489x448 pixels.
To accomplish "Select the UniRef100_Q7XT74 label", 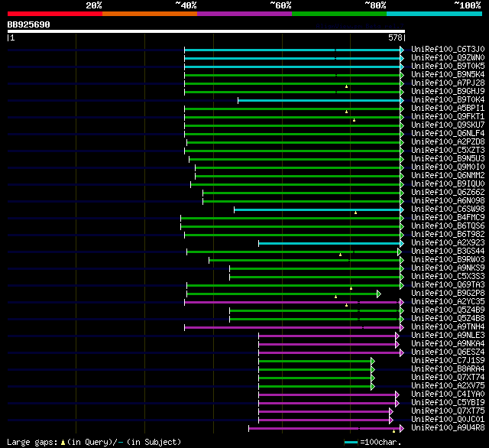I will (448, 378).
